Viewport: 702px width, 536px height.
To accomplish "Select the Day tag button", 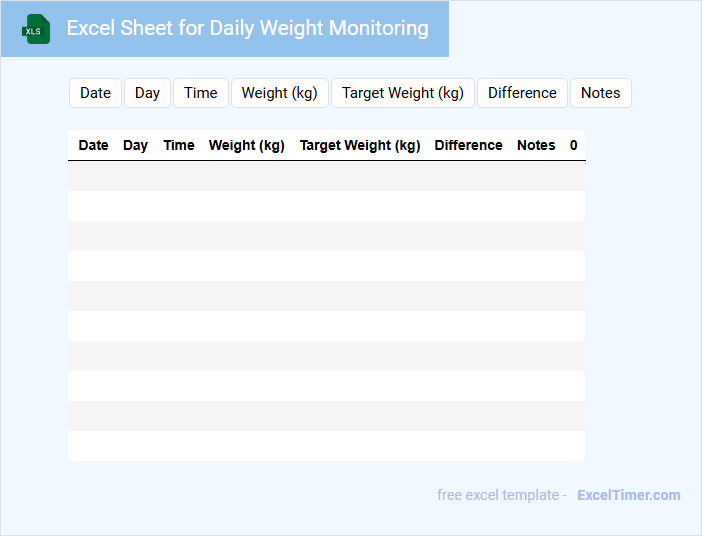I will click(x=147, y=93).
